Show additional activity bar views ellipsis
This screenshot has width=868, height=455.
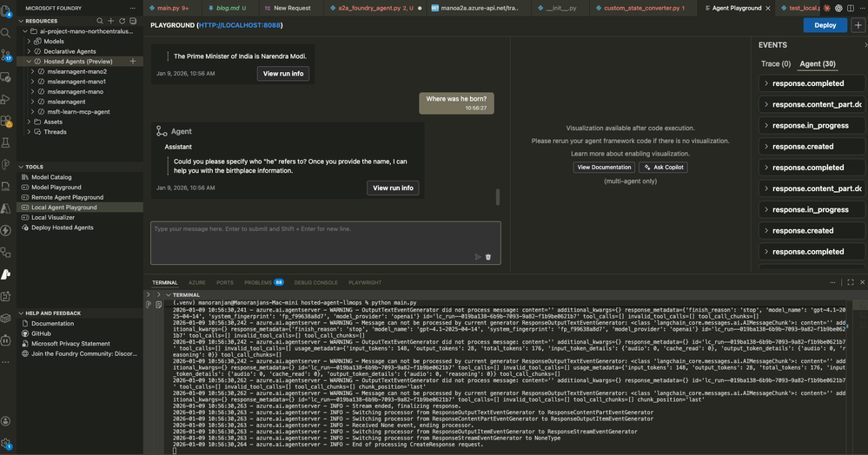coord(6,362)
